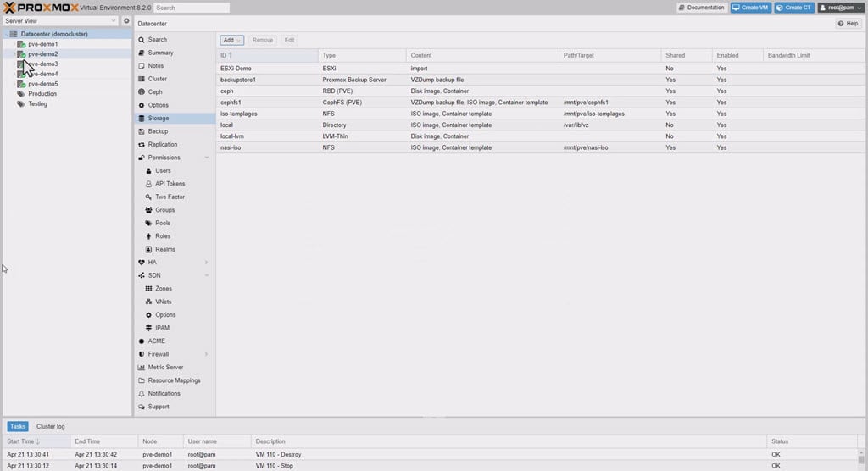Viewport: 868px width, 471px height.
Task: Collapse the Permissions section arrow
Action: coord(207,158)
